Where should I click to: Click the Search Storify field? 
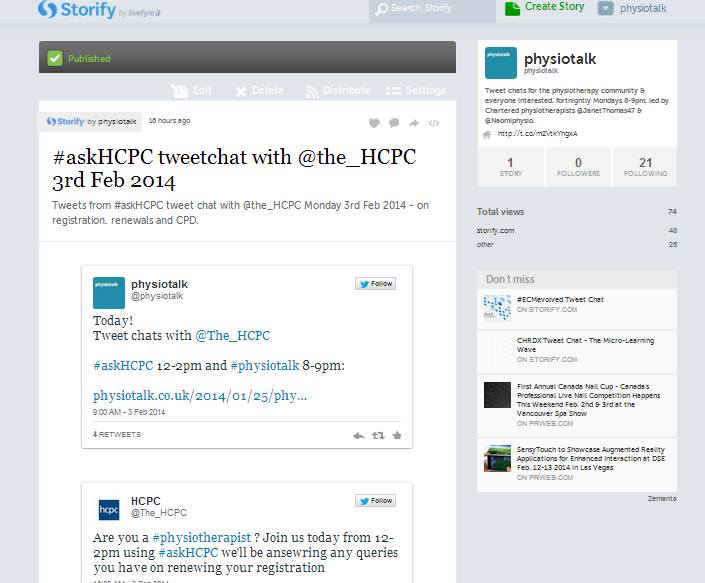click(x=430, y=9)
